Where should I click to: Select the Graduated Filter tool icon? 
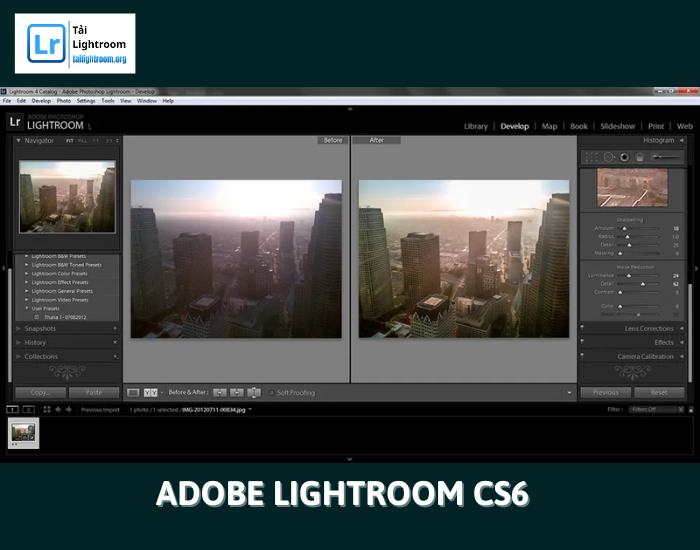click(639, 157)
